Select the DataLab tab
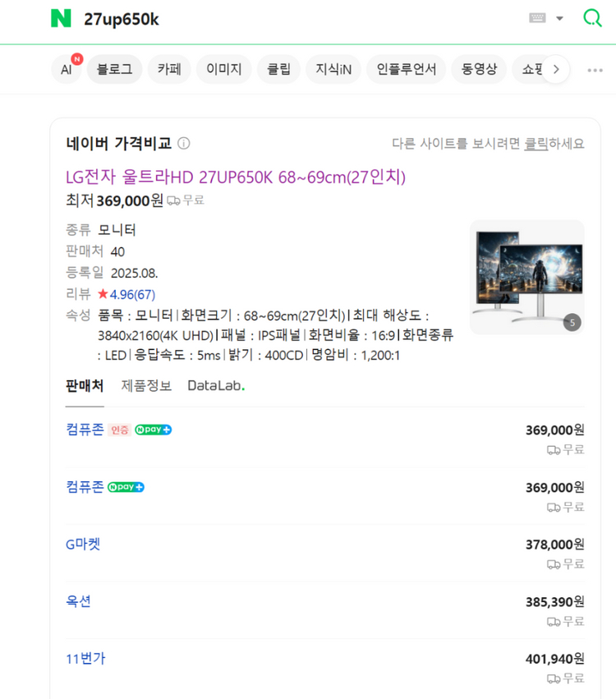This screenshot has width=616, height=699. 216,385
